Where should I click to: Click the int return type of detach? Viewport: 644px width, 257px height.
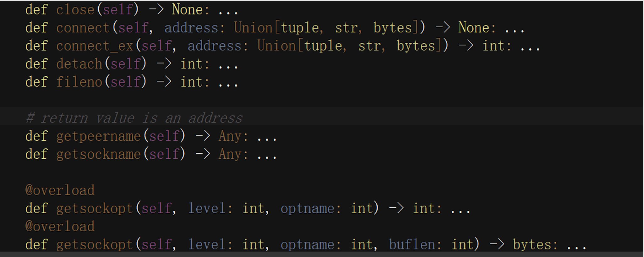pos(191,64)
